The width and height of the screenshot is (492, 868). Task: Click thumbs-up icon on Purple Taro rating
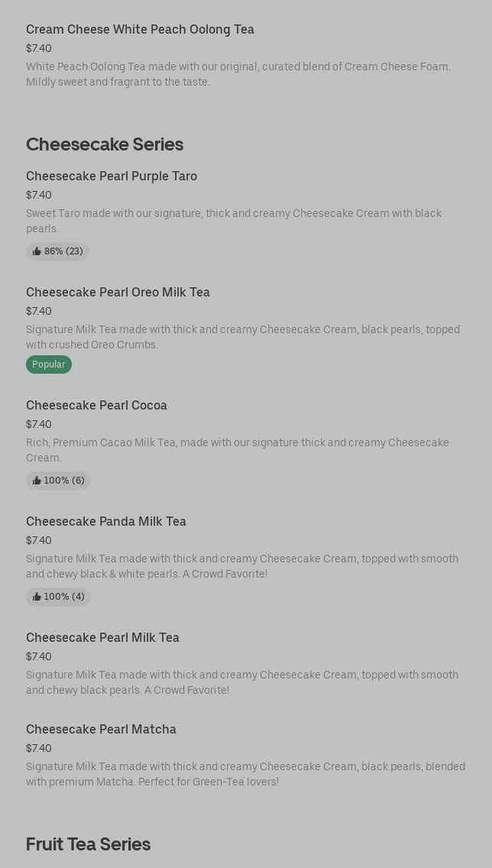37,251
